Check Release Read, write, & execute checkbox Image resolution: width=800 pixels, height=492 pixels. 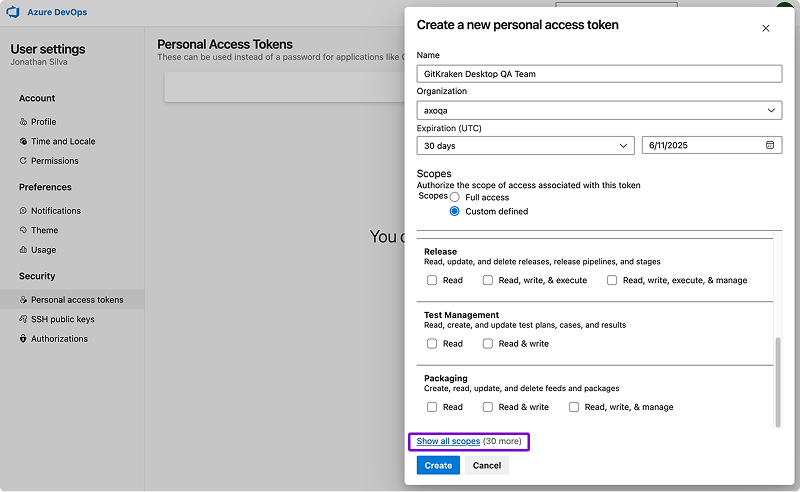click(x=488, y=280)
